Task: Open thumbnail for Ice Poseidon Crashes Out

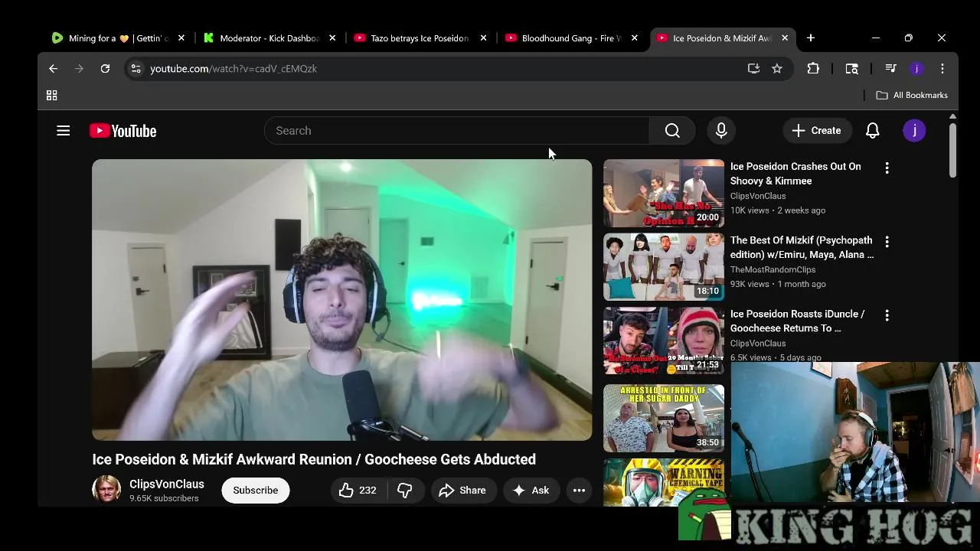Action: (x=664, y=193)
